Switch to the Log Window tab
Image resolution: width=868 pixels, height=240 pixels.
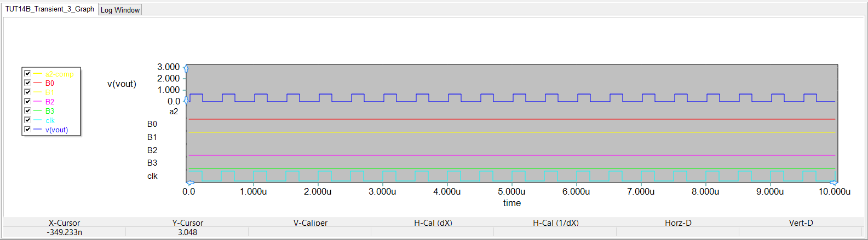[x=120, y=10]
